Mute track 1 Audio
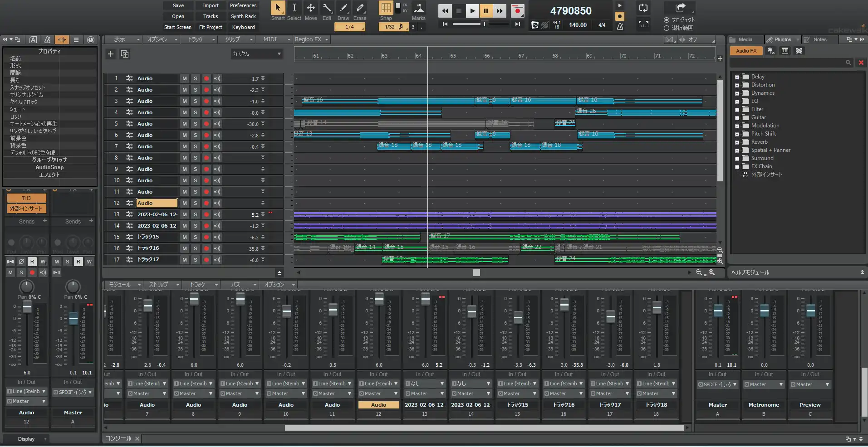This screenshot has width=868, height=447. [184, 78]
